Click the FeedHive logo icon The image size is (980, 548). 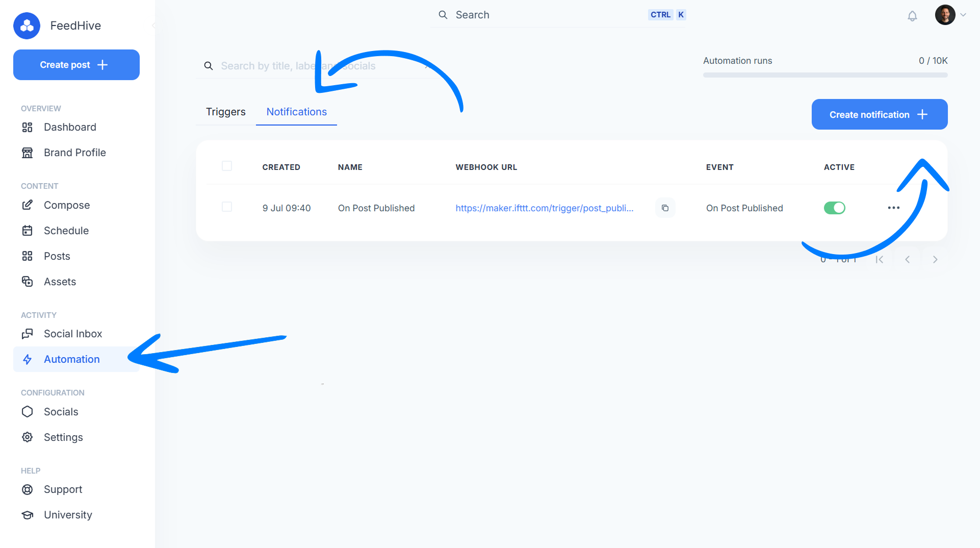click(x=27, y=26)
